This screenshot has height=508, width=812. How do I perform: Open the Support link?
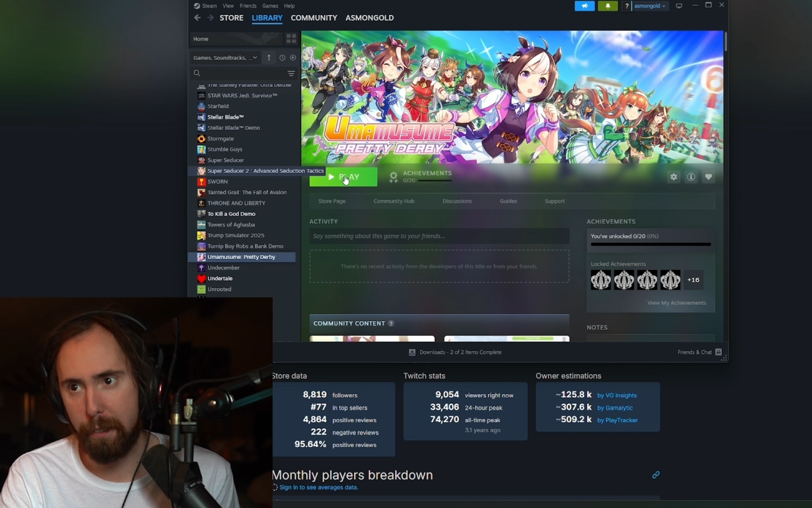point(554,201)
